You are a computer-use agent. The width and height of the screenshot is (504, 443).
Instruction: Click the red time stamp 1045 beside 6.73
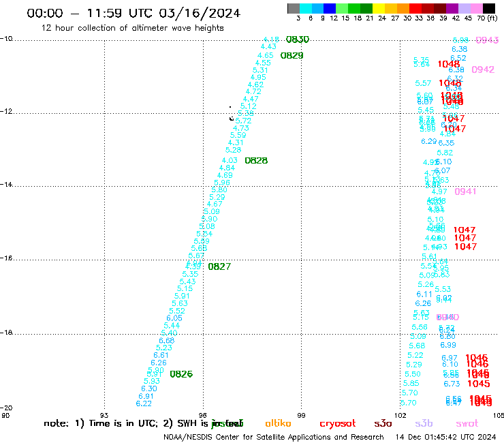pos(479,384)
